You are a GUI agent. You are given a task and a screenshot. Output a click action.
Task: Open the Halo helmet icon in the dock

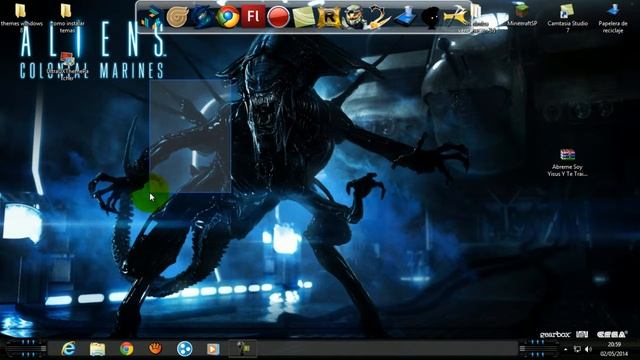pyautogui.click(x=353, y=17)
